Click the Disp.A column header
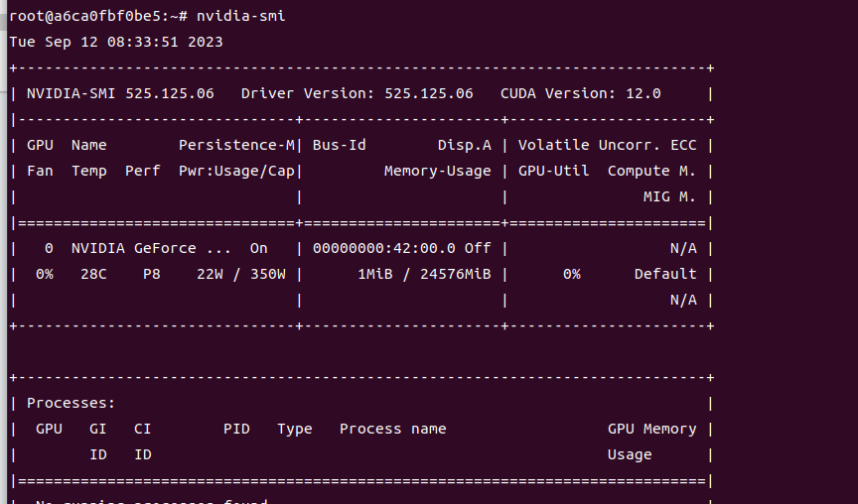Screen dimensions: 858x504 (x=465, y=146)
